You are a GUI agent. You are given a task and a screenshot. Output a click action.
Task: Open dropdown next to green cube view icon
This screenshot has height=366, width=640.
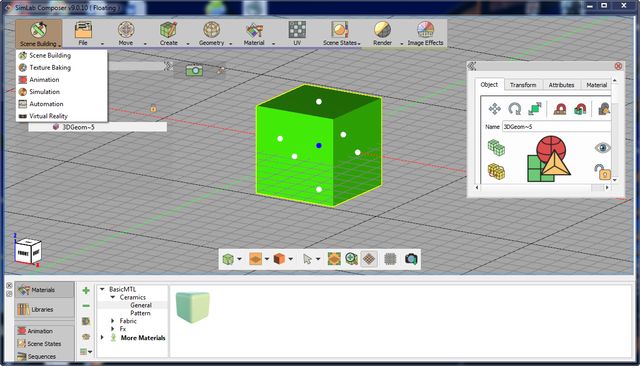click(x=240, y=259)
